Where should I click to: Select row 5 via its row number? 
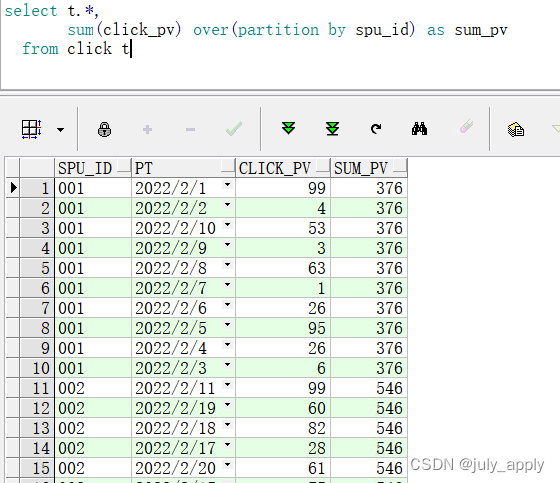(37, 268)
